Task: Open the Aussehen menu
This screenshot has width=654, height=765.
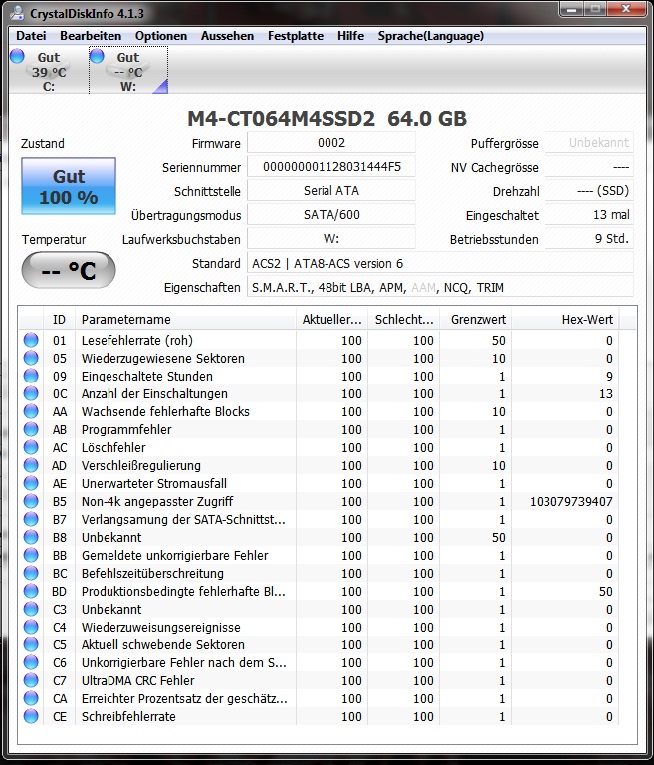Action: click(x=227, y=36)
